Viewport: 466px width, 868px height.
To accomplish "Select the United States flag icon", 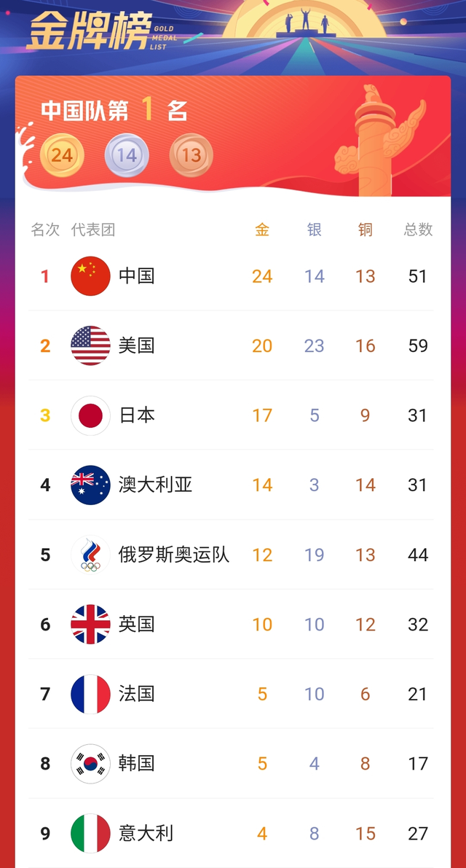I will point(90,345).
